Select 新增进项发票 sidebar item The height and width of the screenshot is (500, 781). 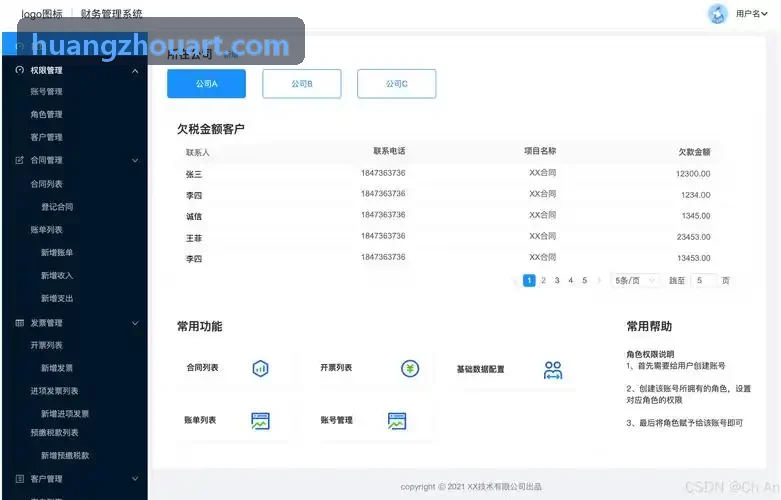tap(65, 414)
